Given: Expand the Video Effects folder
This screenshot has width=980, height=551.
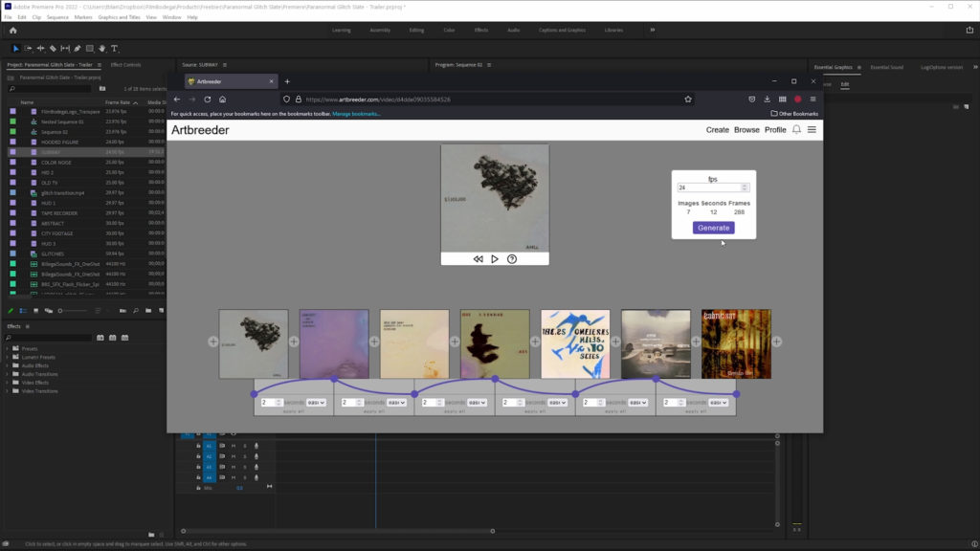Looking at the screenshot, I should 8,383.
